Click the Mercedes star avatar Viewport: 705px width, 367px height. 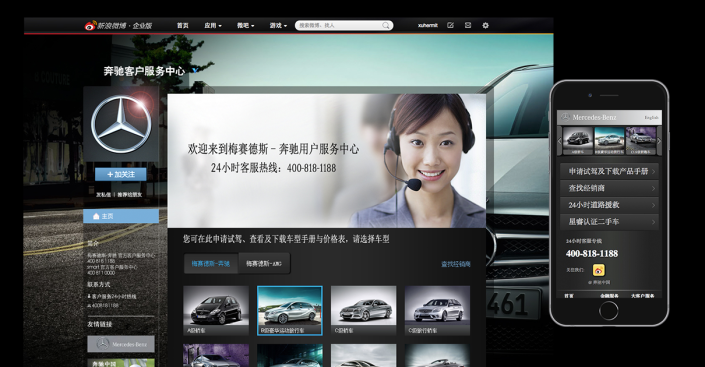point(121,124)
